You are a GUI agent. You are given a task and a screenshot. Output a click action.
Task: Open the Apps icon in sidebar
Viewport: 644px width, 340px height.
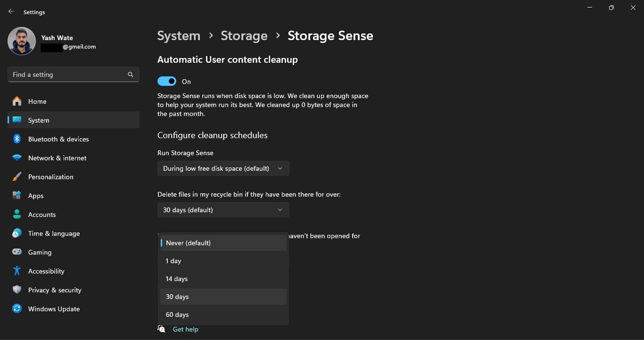point(17,196)
